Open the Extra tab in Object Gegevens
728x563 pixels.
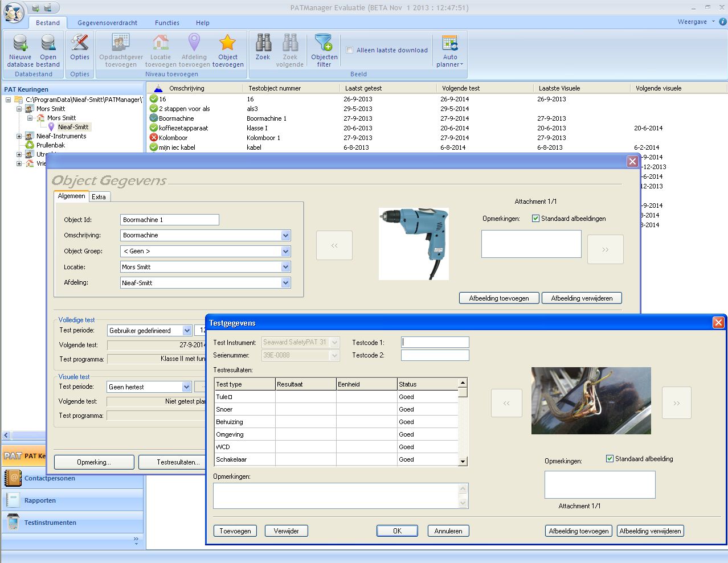(x=99, y=197)
